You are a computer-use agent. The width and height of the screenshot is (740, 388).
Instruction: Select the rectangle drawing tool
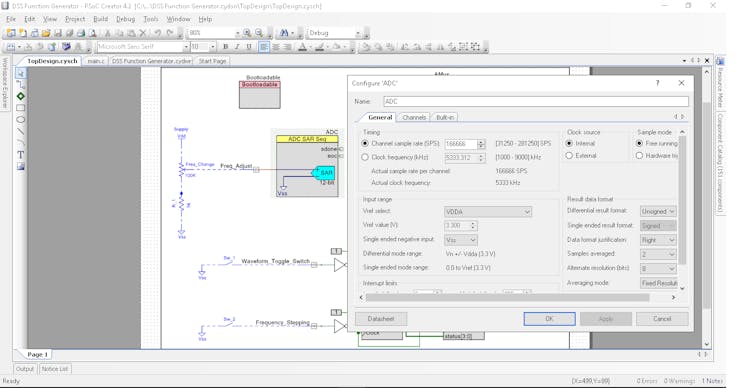[x=21, y=108]
